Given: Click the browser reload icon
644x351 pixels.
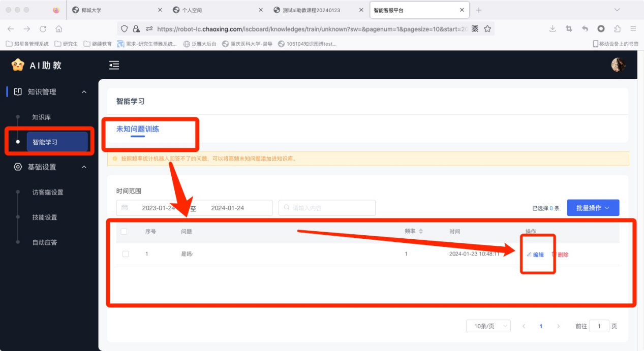Looking at the screenshot, I should pyautogui.click(x=43, y=29).
